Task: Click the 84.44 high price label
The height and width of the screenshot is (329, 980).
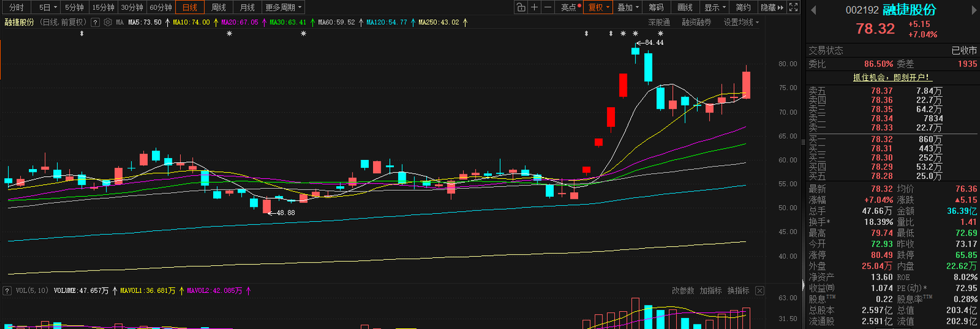Action: point(654,42)
